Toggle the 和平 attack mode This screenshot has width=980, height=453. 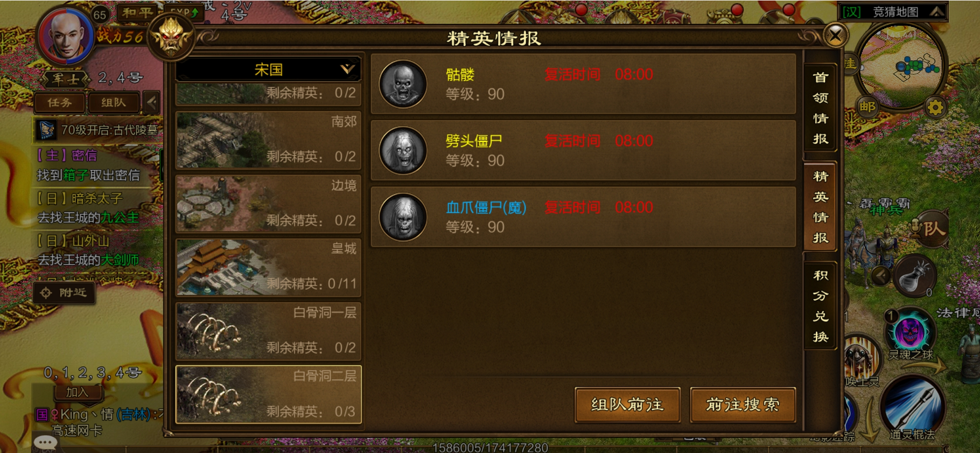(x=137, y=13)
